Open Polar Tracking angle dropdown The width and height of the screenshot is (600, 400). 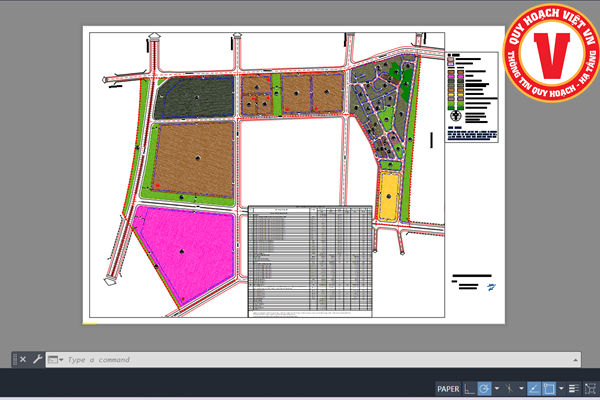(497, 388)
